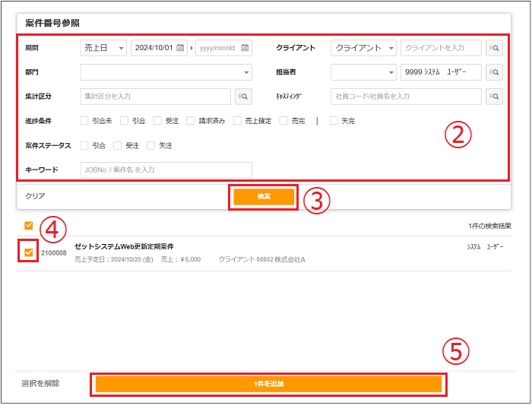Click the 売上予定日：2024/10/25 (金) text
This screenshot has width=532, height=406.
(x=114, y=260)
